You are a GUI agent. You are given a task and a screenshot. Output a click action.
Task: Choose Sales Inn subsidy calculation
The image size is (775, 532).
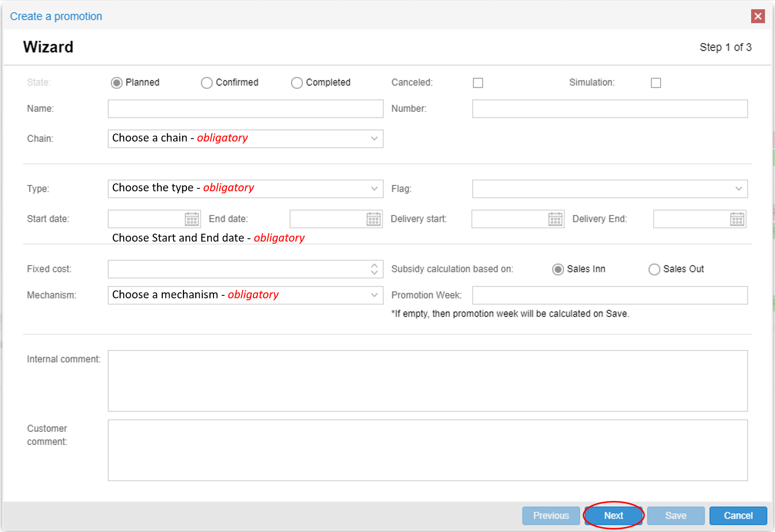pos(558,269)
